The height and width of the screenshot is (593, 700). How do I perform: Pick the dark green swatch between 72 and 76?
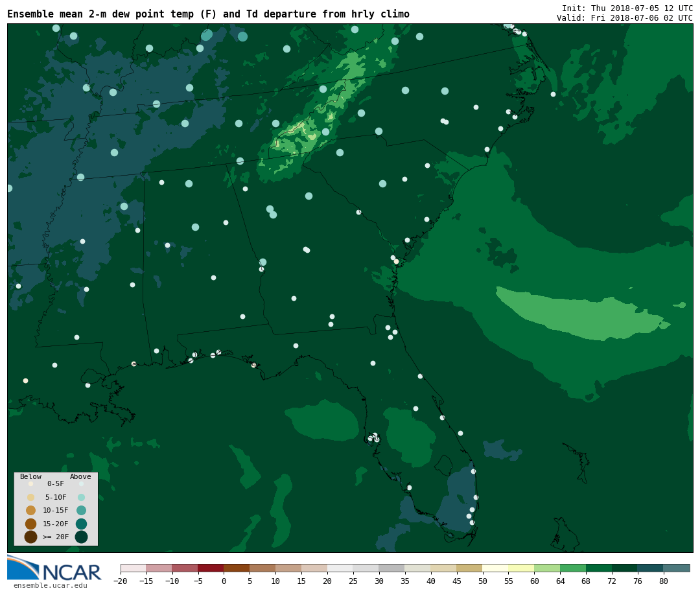625,568
